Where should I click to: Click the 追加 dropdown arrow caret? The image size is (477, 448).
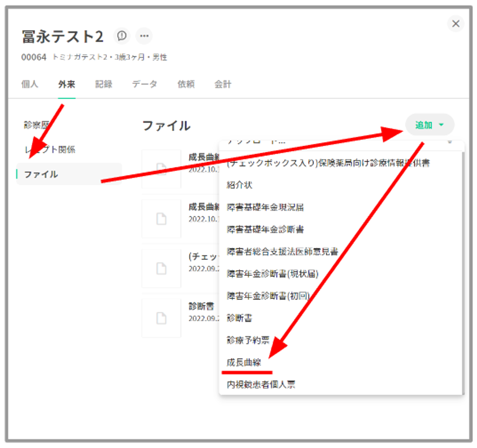click(441, 125)
